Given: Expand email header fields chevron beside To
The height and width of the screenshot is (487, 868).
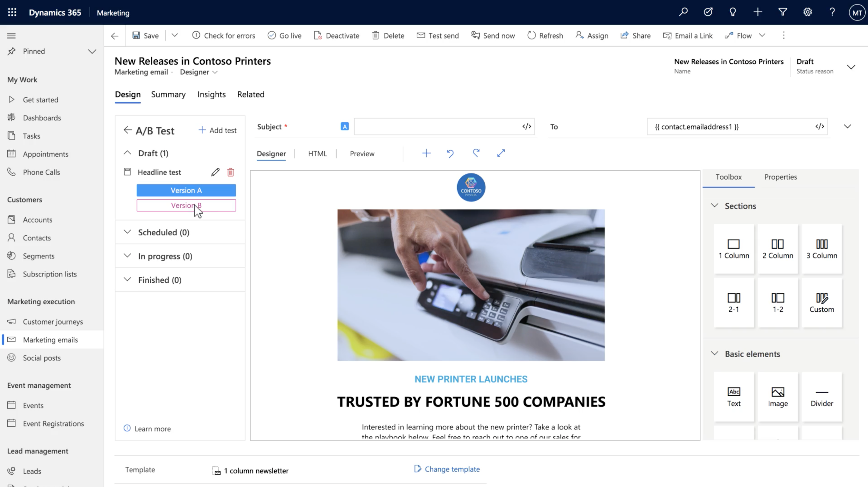Looking at the screenshot, I should [847, 126].
